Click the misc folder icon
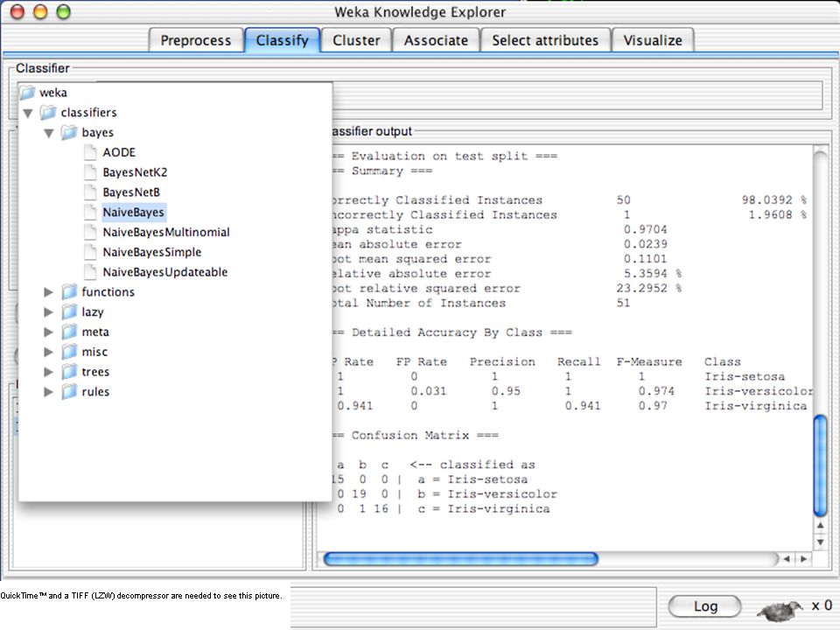 pyautogui.click(x=69, y=352)
